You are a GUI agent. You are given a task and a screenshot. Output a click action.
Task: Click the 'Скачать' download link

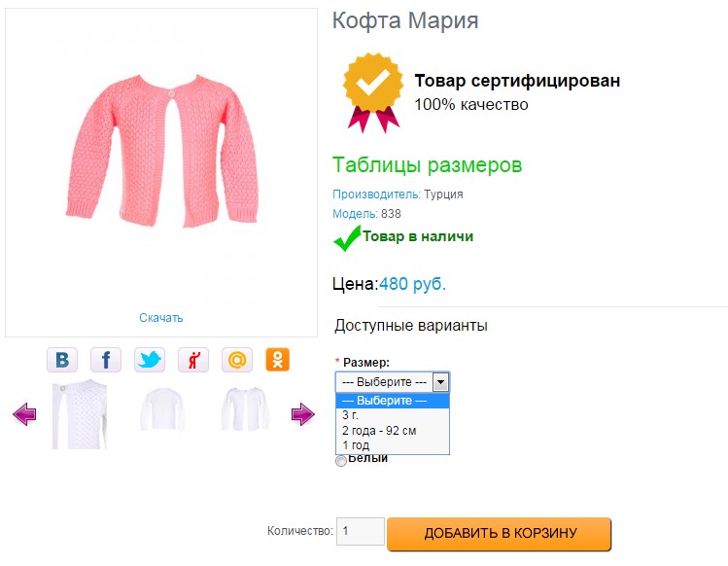160,318
